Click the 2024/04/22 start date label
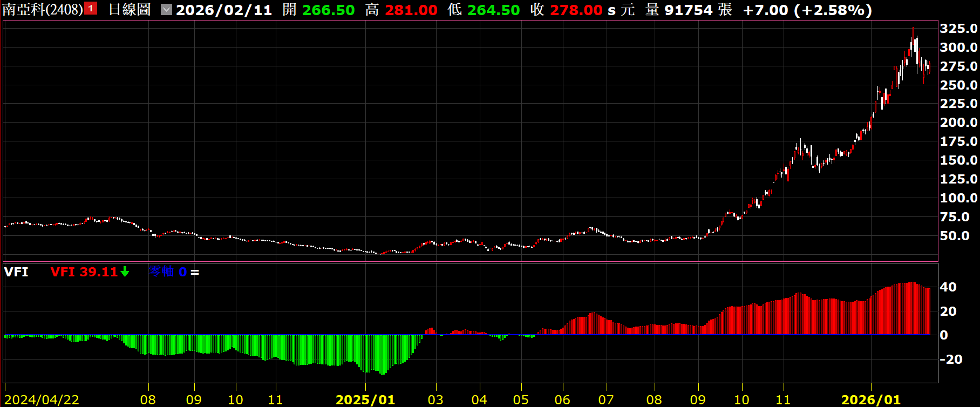The image size is (980, 407). [42, 400]
